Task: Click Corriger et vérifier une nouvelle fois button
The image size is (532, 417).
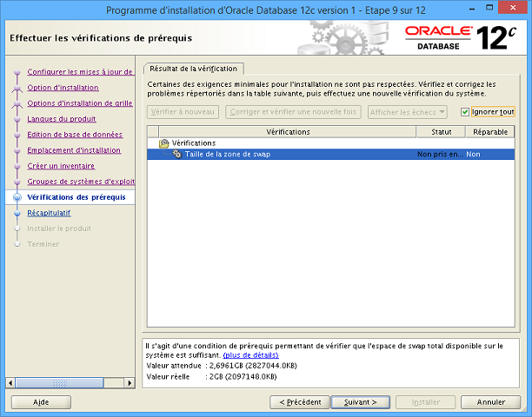Action: point(293,112)
